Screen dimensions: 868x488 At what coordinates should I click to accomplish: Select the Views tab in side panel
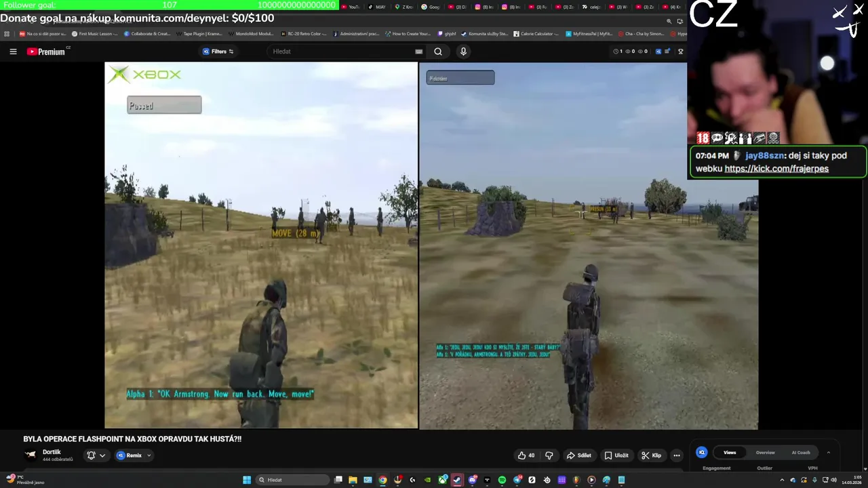pos(730,452)
